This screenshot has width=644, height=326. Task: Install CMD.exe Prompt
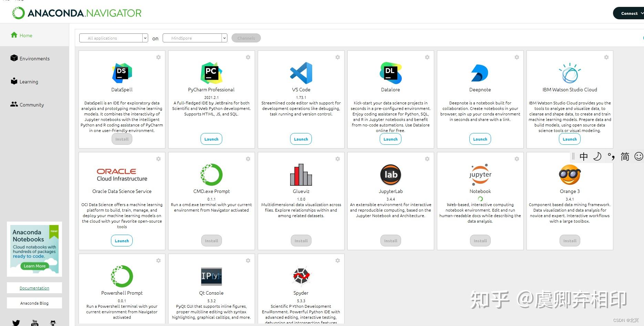212,241
